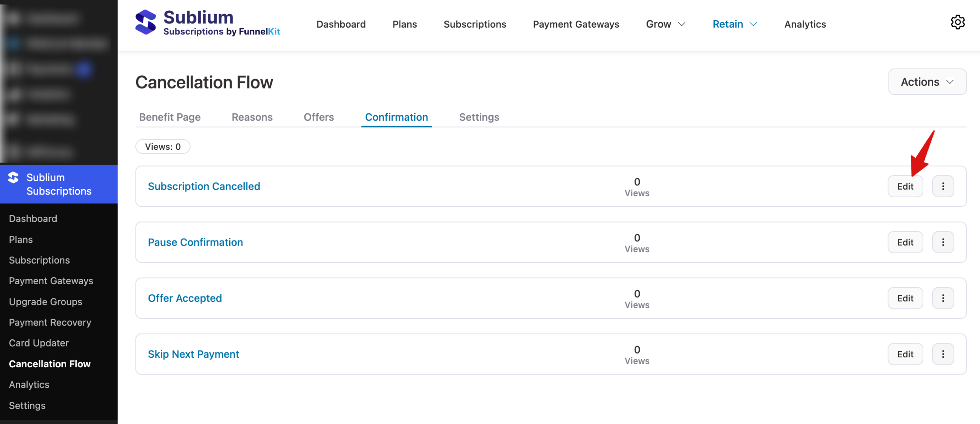This screenshot has height=424, width=980.
Task: Open the Pause Confirmation link
Action: pyautogui.click(x=195, y=242)
